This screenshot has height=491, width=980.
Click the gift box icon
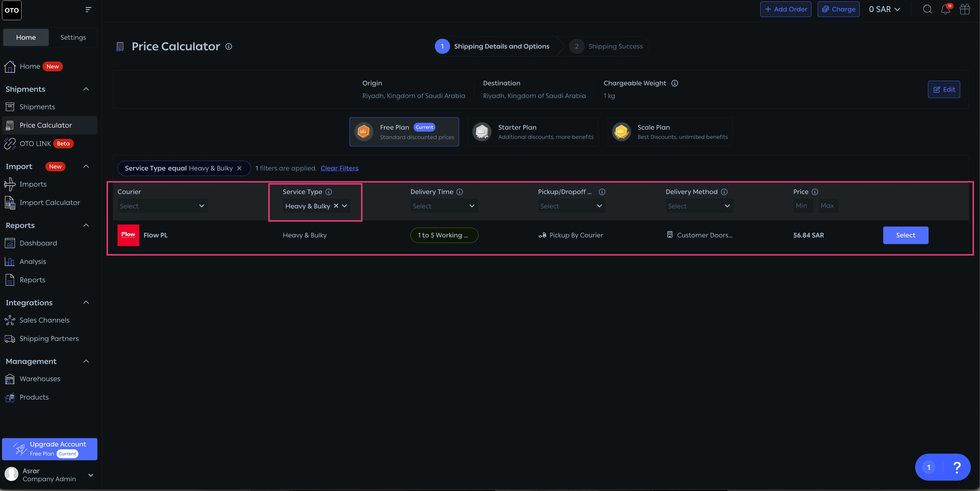(965, 9)
